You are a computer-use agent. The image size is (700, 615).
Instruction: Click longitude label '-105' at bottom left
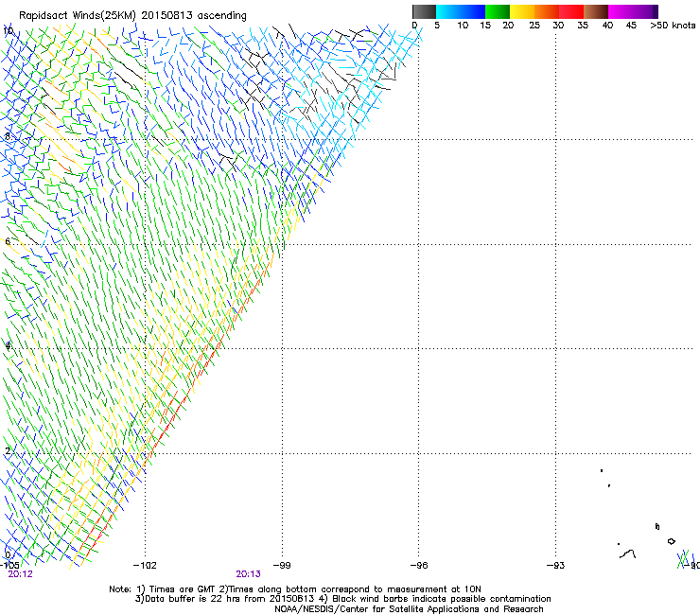point(9,565)
